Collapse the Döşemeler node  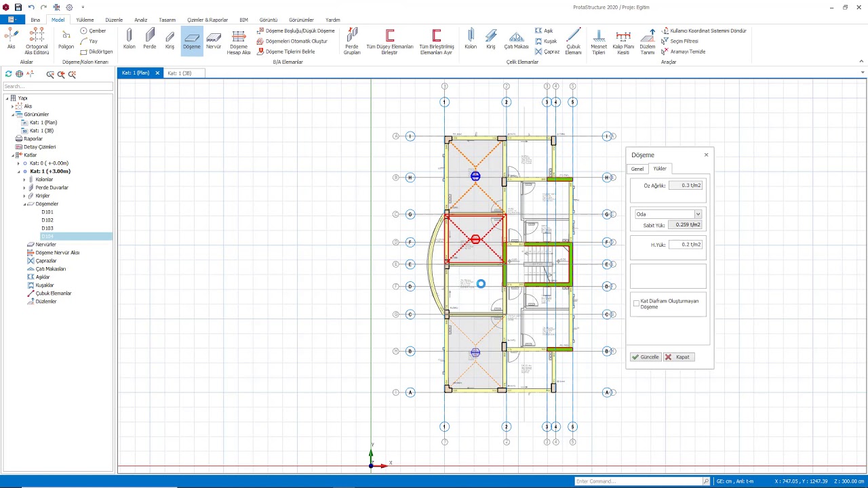tap(24, 204)
